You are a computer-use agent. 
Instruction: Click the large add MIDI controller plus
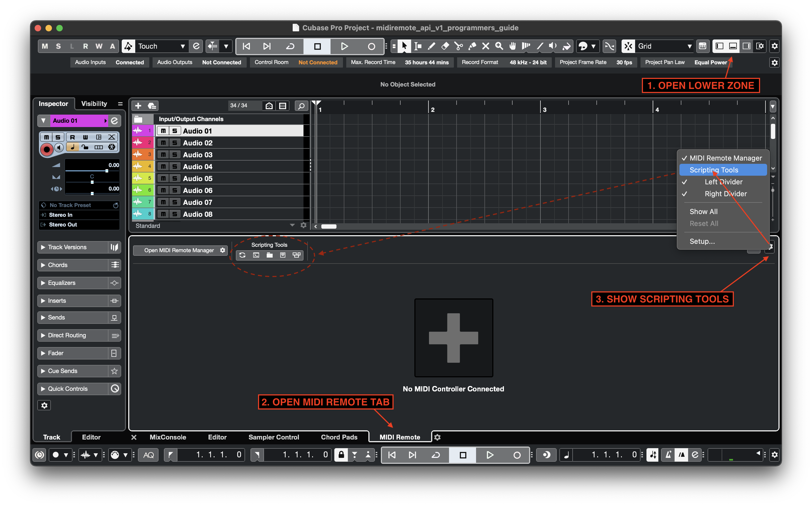click(453, 338)
